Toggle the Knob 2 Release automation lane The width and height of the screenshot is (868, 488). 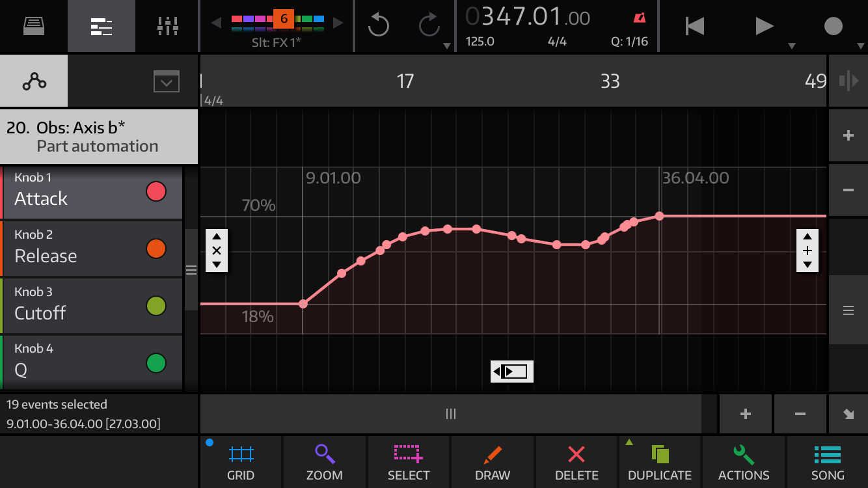coord(91,248)
